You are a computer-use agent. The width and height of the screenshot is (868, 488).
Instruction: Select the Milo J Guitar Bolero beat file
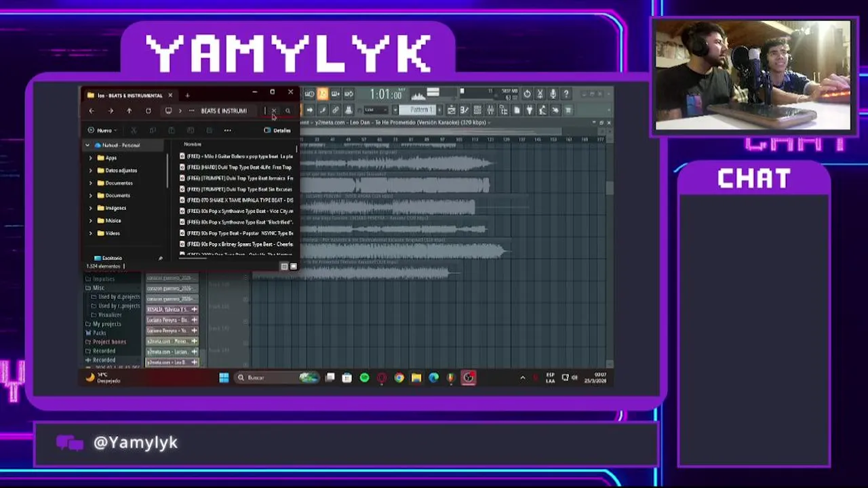click(x=236, y=156)
